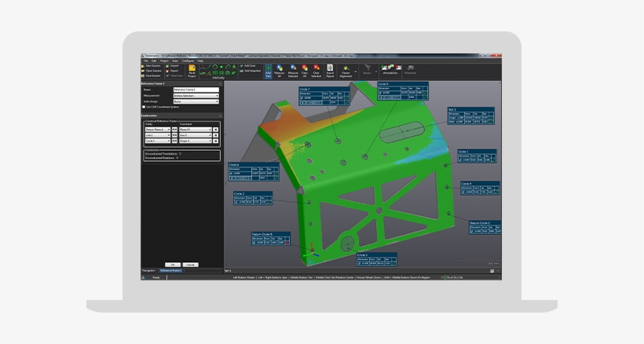Click the Open Session toolbar item

pyautogui.click(x=151, y=71)
